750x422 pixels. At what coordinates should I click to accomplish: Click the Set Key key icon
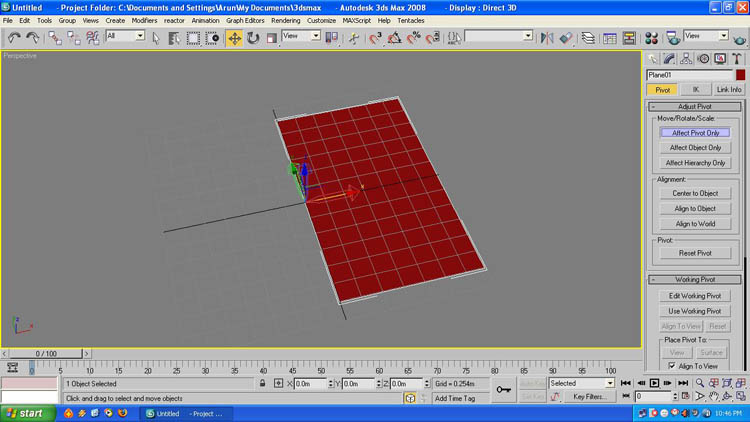pyautogui.click(x=503, y=389)
